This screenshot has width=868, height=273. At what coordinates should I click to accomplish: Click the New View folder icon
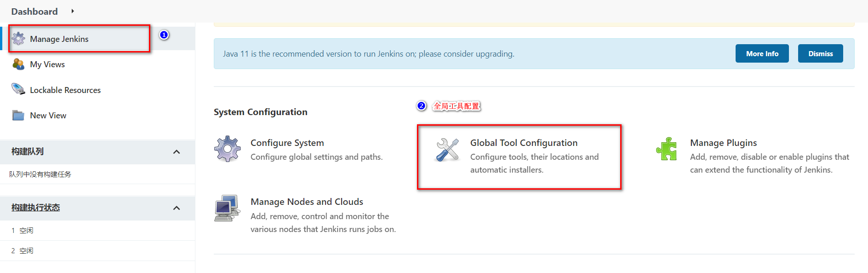(x=18, y=115)
